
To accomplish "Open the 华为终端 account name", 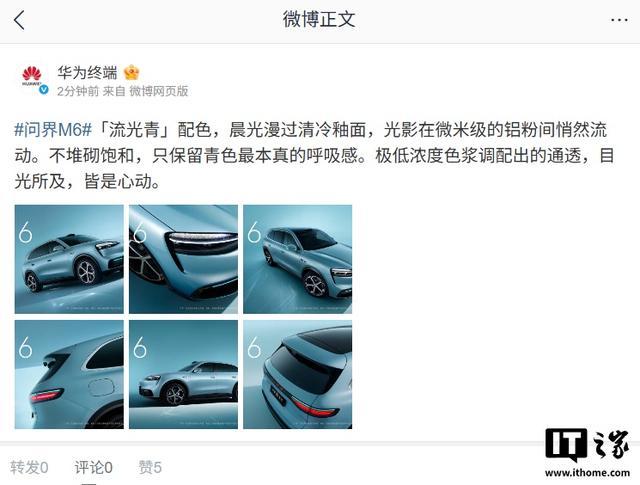I will 87,73.
